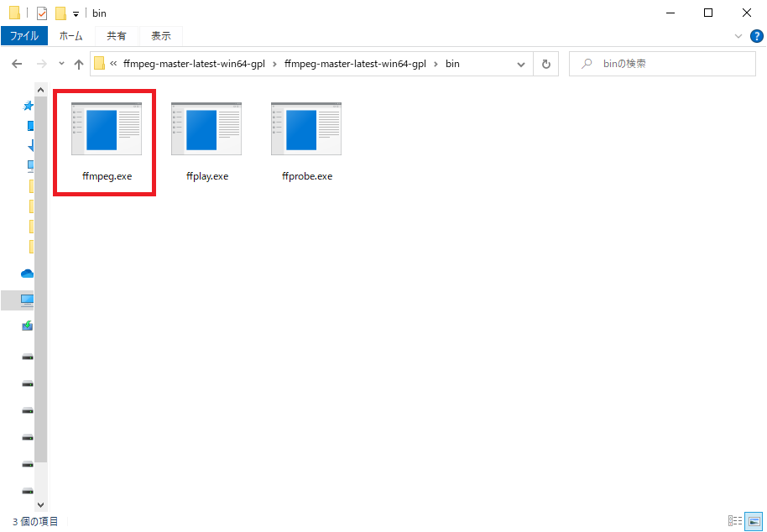
Task: Click the ffmpeg.exe file name label
Action: pyautogui.click(x=107, y=176)
